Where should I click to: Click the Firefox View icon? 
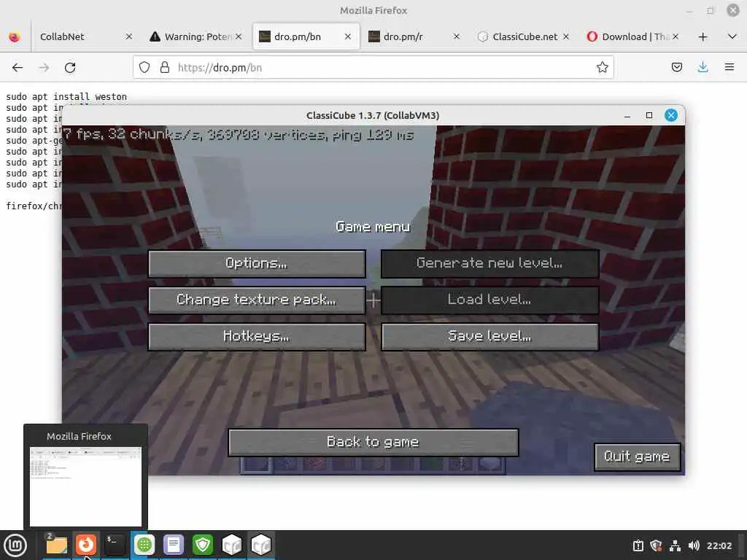click(x=15, y=36)
